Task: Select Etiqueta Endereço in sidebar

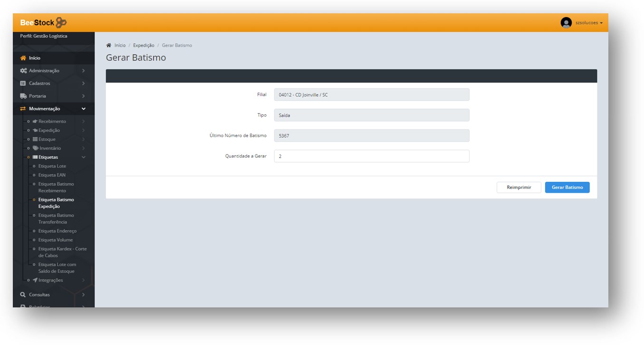Action: 57,231
